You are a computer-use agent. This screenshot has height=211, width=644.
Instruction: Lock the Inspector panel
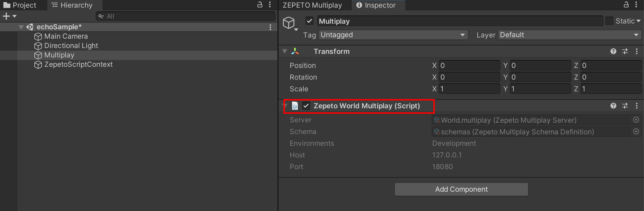[626, 5]
